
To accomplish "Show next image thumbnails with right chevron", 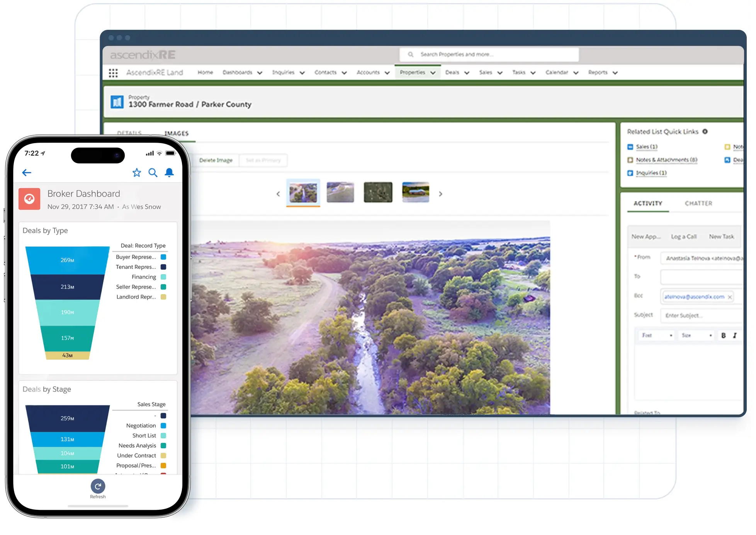I will 440,194.
